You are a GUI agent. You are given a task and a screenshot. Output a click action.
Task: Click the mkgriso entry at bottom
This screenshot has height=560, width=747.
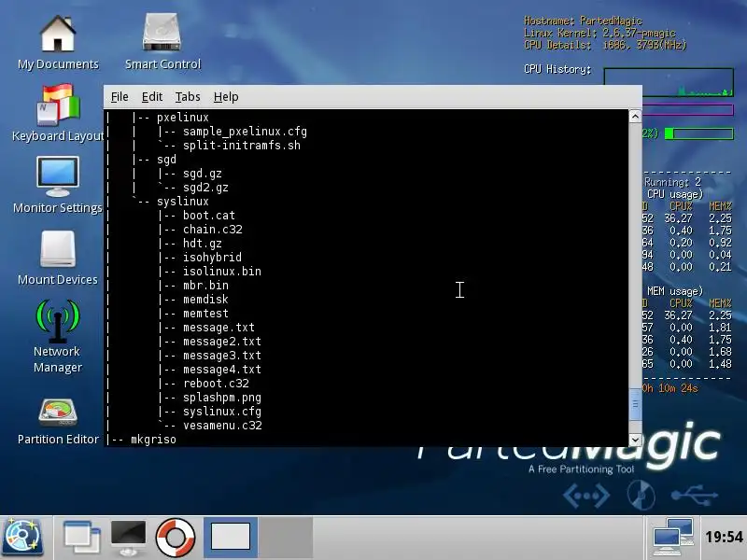tap(153, 440)
